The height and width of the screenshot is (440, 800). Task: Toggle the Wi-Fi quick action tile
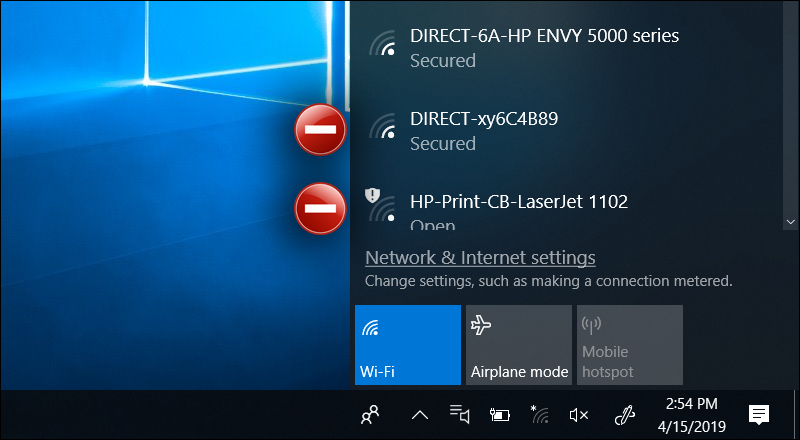[408, 345]
